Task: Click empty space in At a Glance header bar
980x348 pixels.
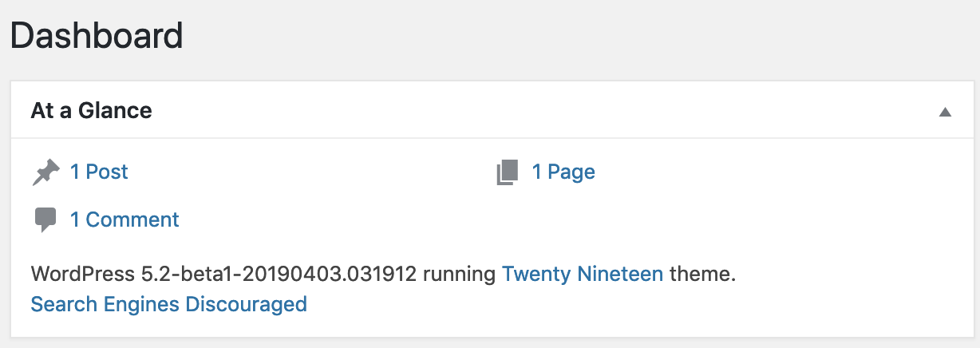Action: tap(543, 111)
